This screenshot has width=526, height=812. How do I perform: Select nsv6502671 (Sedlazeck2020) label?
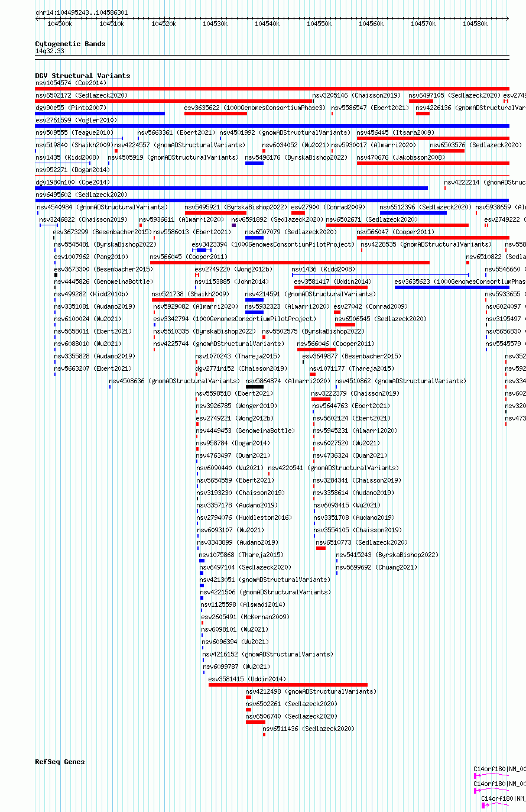[372, 219]
